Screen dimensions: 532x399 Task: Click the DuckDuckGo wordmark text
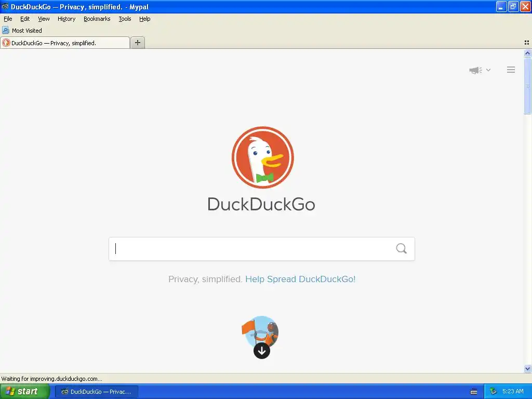pos(261,204)
